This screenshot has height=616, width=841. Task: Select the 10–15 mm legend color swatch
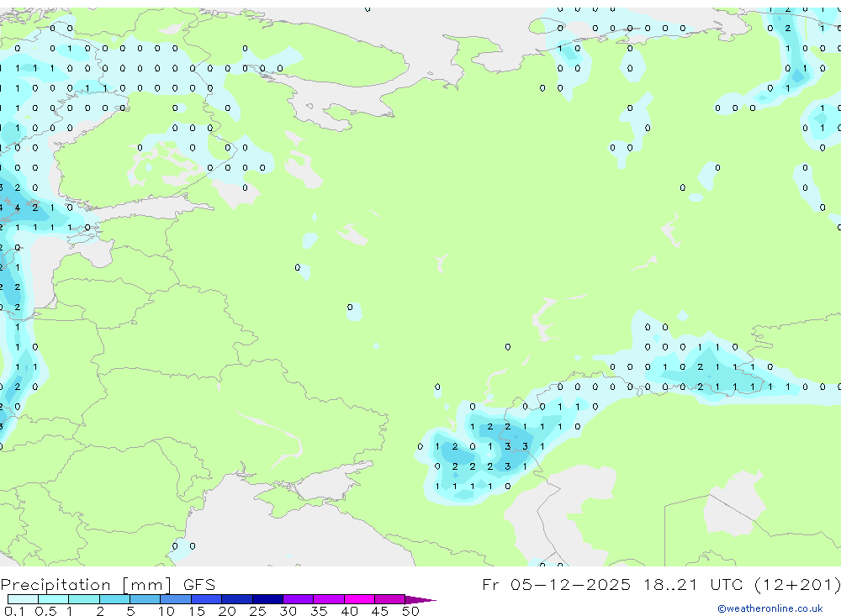tap(176, 599)
